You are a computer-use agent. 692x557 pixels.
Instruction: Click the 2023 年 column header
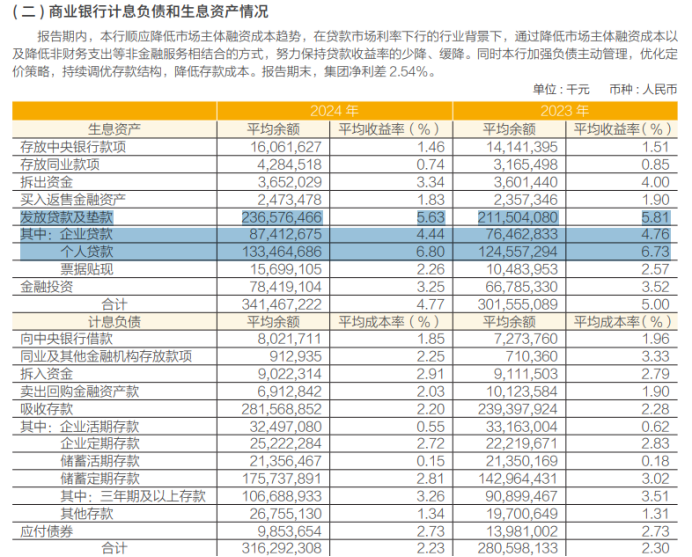(564, 111)
